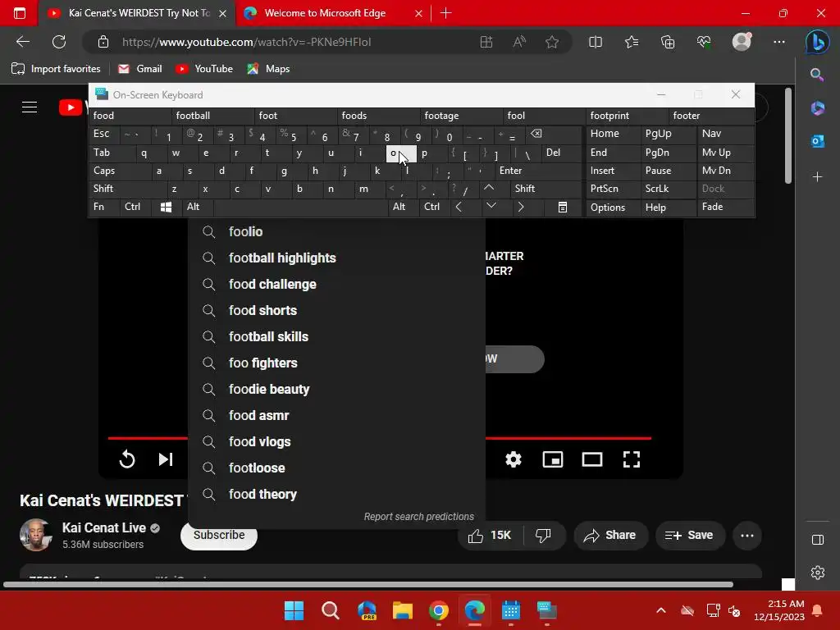Open the Maps bookmark
The height and width of the screenshot is (630, 840).
[268, 69]
